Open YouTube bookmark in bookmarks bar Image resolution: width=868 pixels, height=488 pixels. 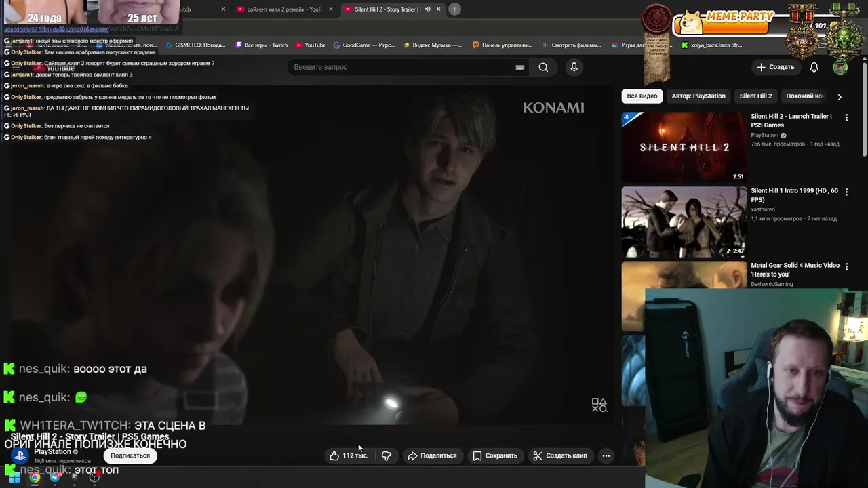[311, 45]
